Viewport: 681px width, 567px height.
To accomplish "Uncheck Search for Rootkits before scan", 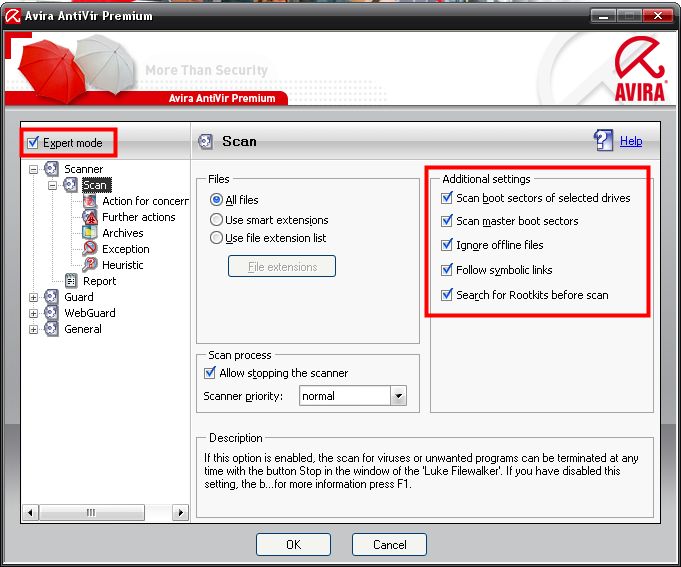I will 446,295.
